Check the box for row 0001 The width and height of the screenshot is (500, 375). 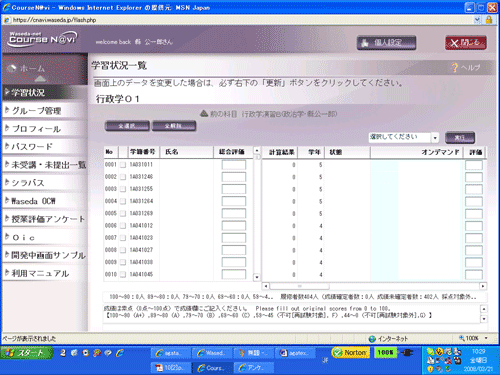pyautogui.click(x=123, y=165)
